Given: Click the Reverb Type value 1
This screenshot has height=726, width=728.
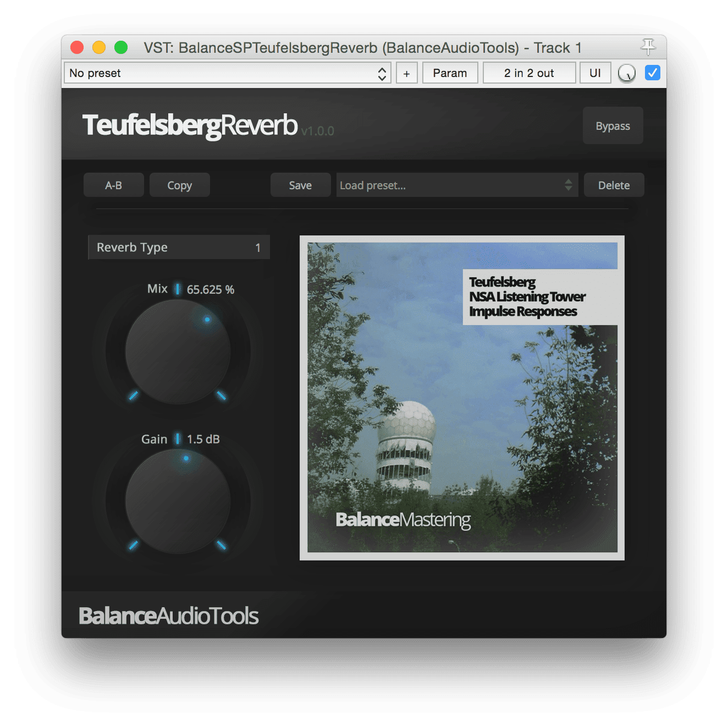Looking at the screenshot, I should 258,248.
